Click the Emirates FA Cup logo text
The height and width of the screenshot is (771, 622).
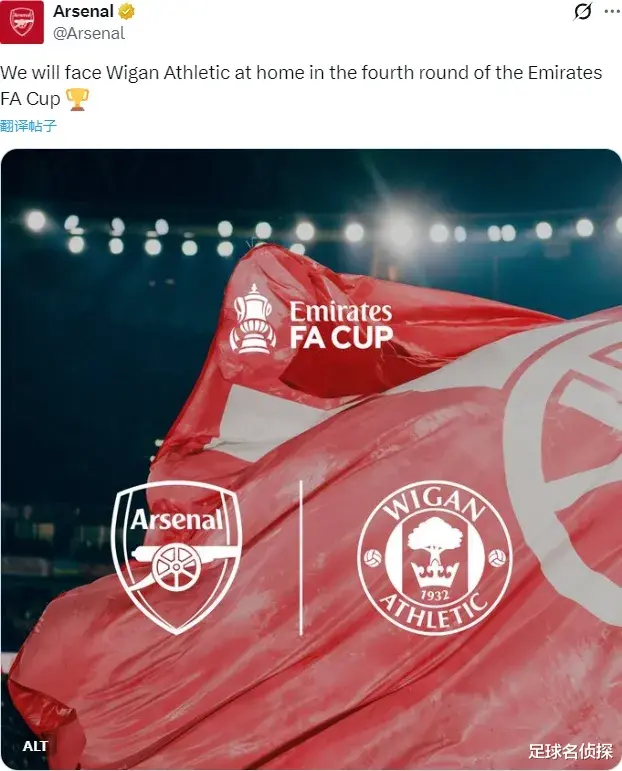(341, 325)
